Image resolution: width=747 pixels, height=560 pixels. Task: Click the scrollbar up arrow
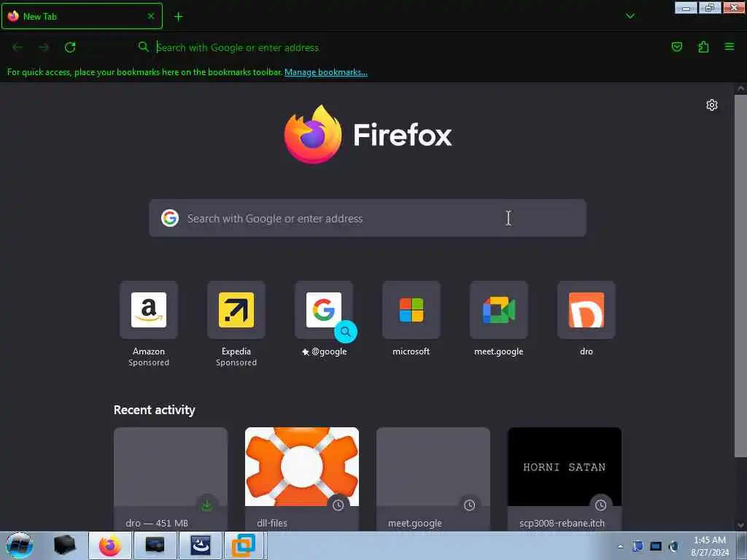[x=740, y=88]
